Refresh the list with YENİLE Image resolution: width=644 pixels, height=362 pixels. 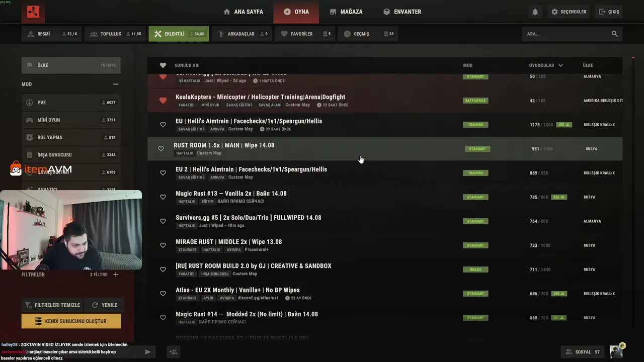click(104, 305)
